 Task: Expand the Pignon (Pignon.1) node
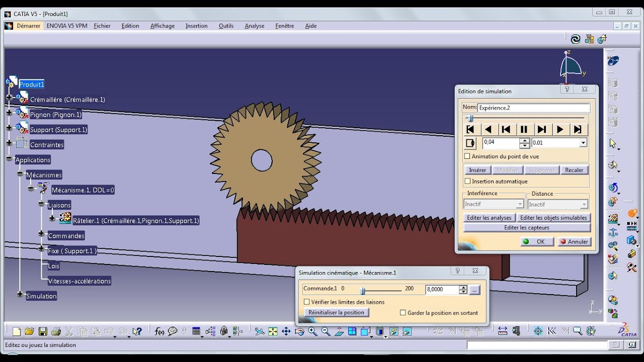click(x=9, y=113)
